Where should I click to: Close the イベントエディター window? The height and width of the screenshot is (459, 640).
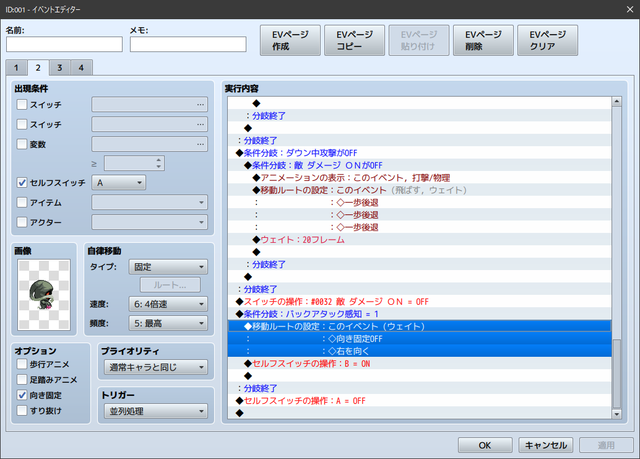[x=630, y=9]
